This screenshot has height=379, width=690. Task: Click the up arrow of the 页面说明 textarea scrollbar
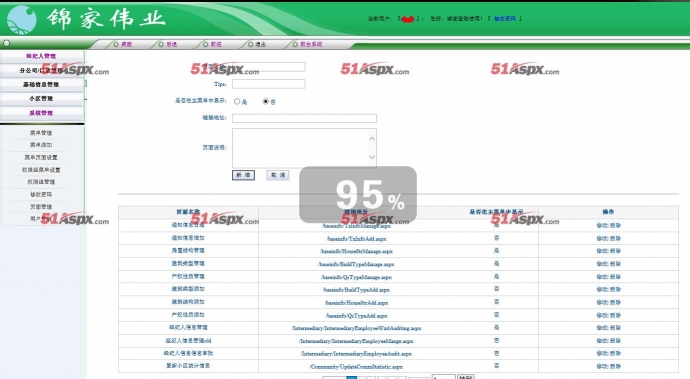[x=372, y=138]
